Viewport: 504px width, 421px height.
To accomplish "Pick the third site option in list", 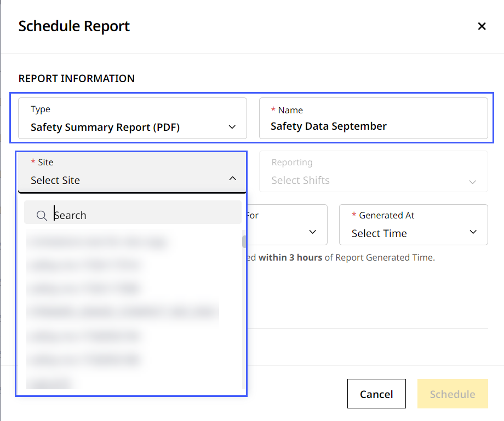I will [x=85, y=289].
